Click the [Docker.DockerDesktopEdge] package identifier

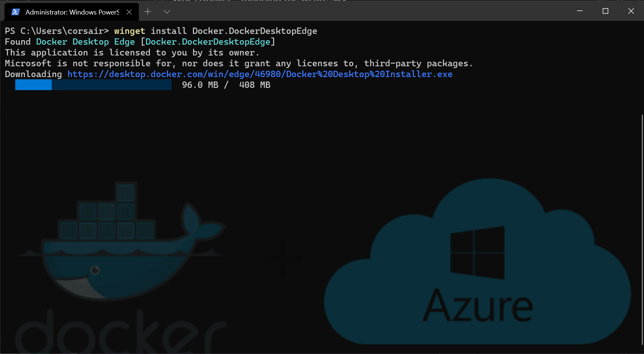click(x=208, y=42)
